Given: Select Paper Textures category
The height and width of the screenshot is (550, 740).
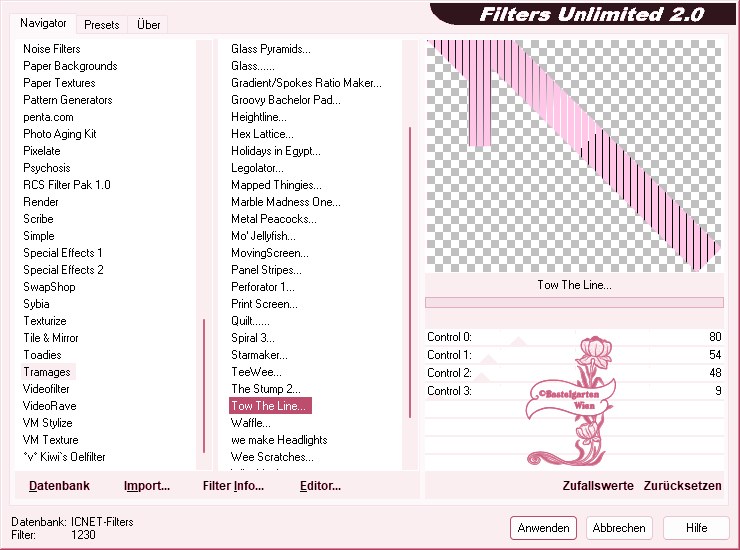Looking at the screenshot, I should click(59, 83).
